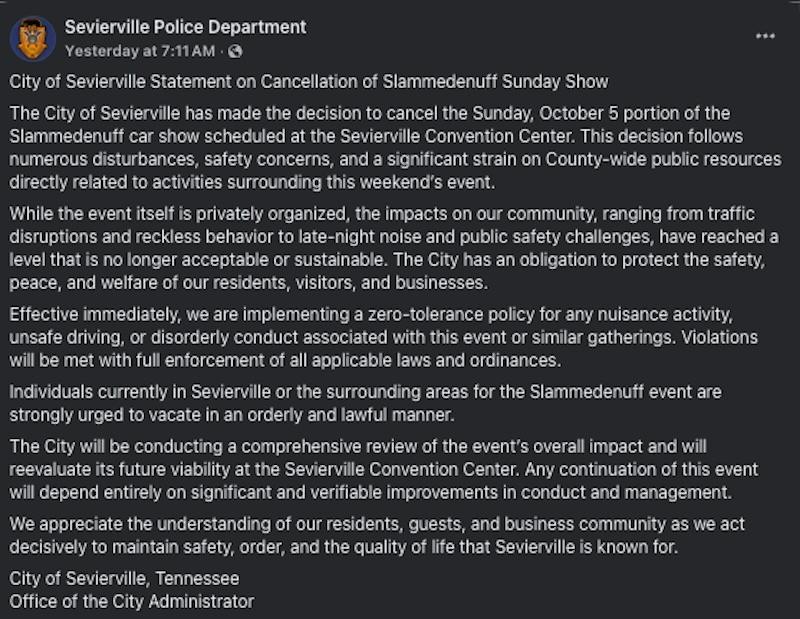This screenshot has width=800, height=619.
Task: Click the paragraph starting "The City of Sevierville has made"
Action: [x=395, y=148]
